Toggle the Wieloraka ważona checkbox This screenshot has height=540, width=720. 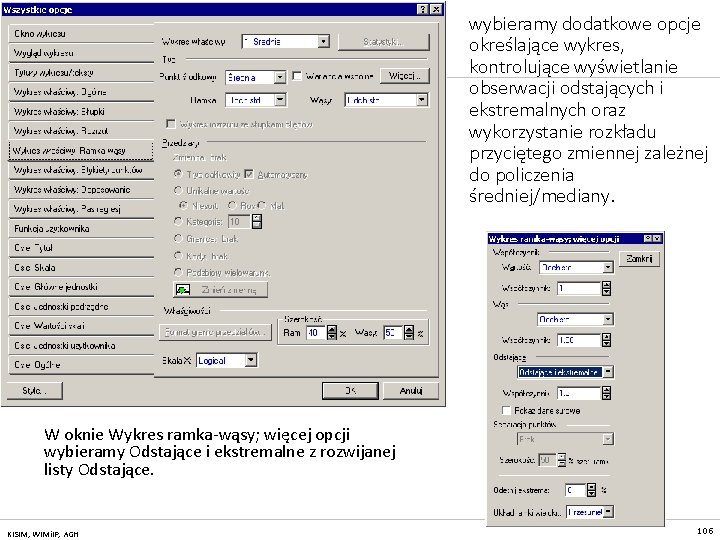[297, 76]
